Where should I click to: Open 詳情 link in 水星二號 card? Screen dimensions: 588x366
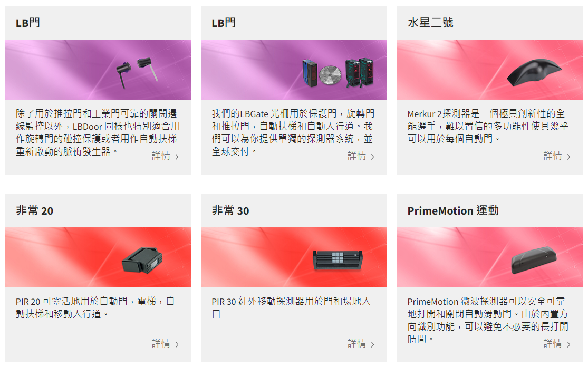[557, 156]
